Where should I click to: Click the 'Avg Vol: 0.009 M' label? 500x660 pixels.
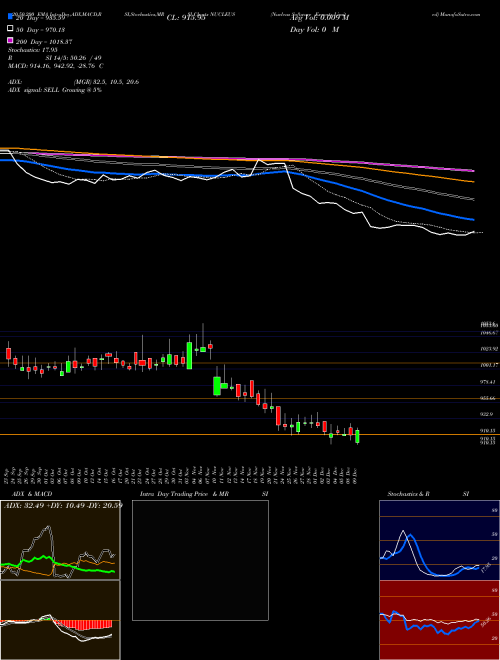319,18
